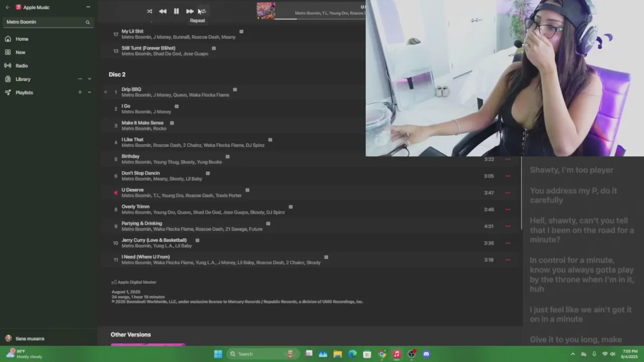Open the Library ellipsis options
The width and height of the screenshot is (644, 362).
[x=79, y=79]
